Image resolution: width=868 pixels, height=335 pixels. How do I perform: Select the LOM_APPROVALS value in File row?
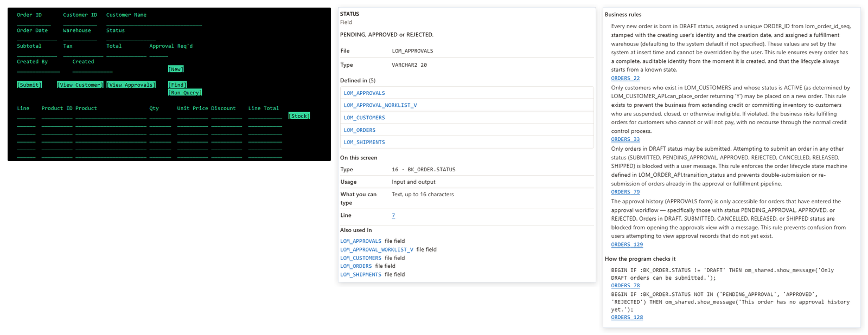coord(412,51)
